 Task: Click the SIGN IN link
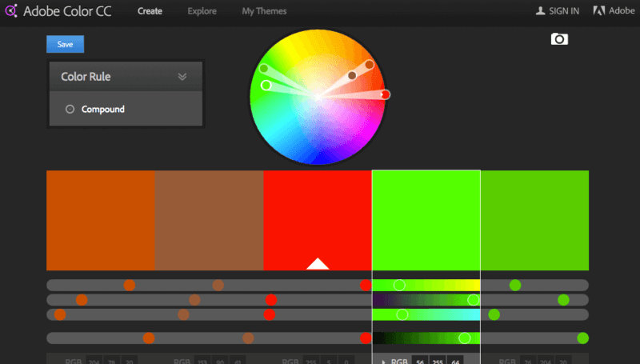coord(562,12)
